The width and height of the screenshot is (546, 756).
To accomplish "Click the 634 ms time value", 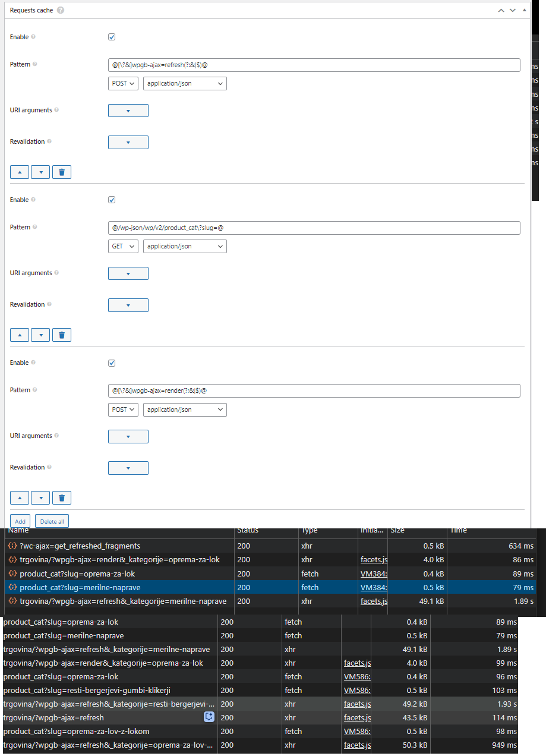I will click(521, 546).
